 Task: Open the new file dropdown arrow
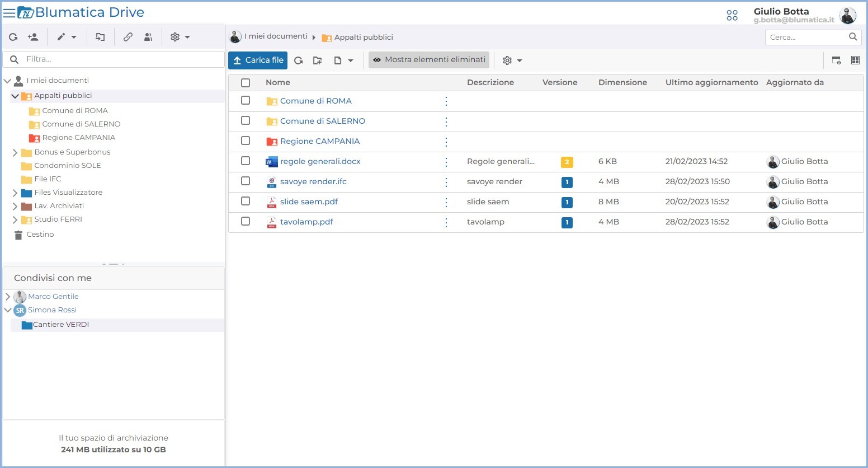(x=350, y=60)
